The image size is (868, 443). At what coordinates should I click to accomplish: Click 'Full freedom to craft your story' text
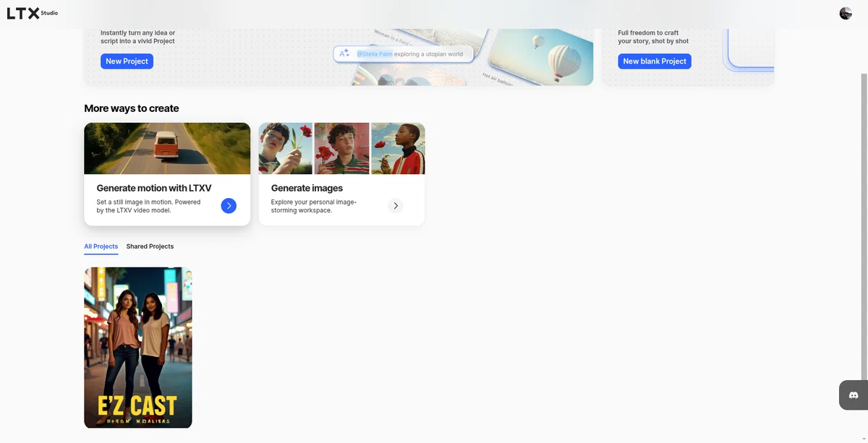pyautogui.click(x=653, y=37)
